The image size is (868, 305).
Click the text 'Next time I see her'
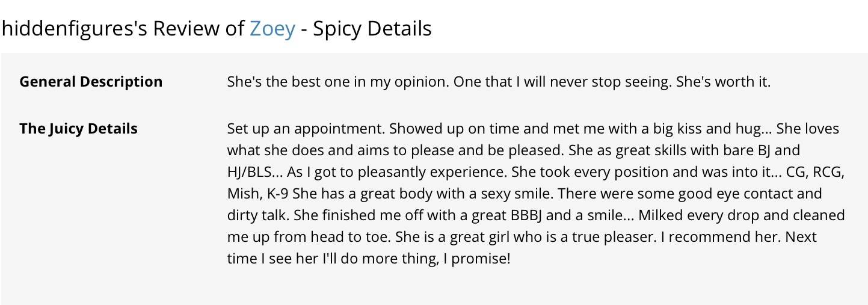pos(522,248)
